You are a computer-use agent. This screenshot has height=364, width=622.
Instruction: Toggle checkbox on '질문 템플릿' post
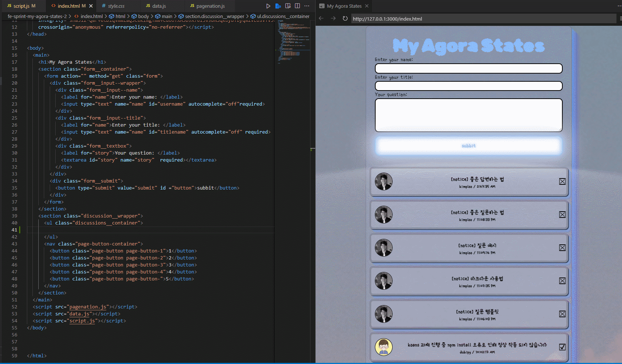click(x=562, y=314)
